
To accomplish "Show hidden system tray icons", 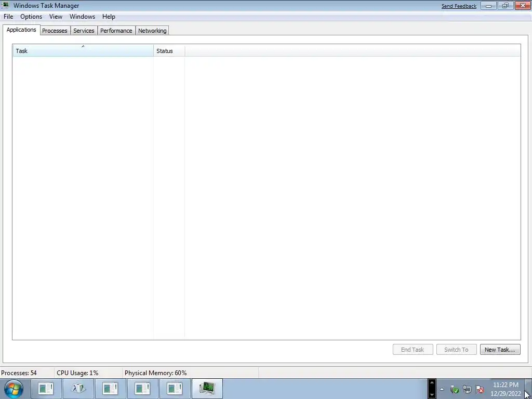I will pyautogui.click(x=442, y=389).
